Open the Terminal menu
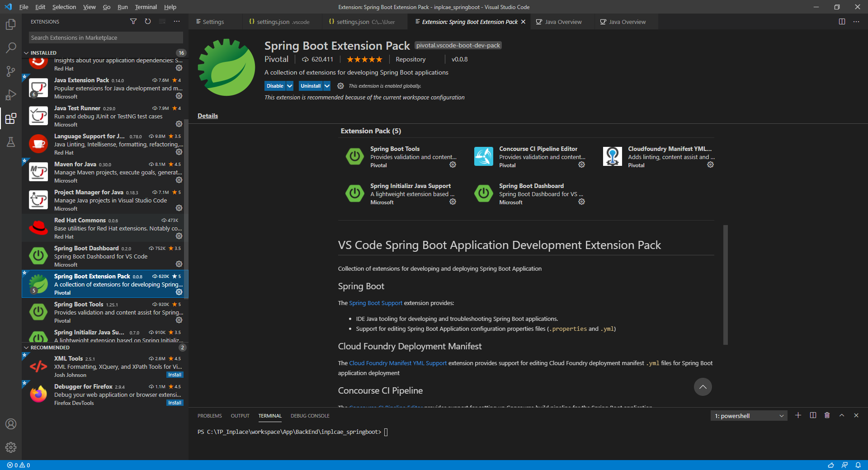Viewport: 868px width, 470px height. [x=146, y=7]
